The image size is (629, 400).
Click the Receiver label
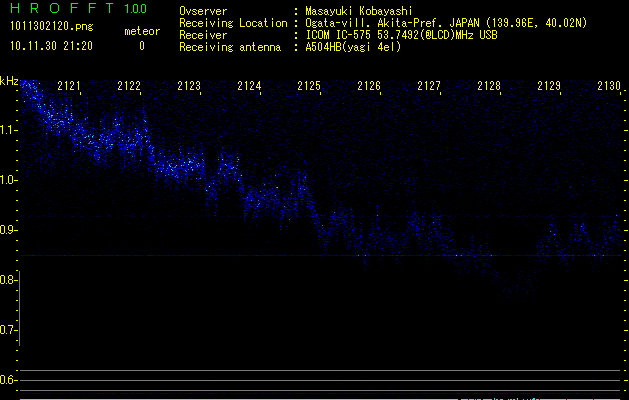point(203,35)
